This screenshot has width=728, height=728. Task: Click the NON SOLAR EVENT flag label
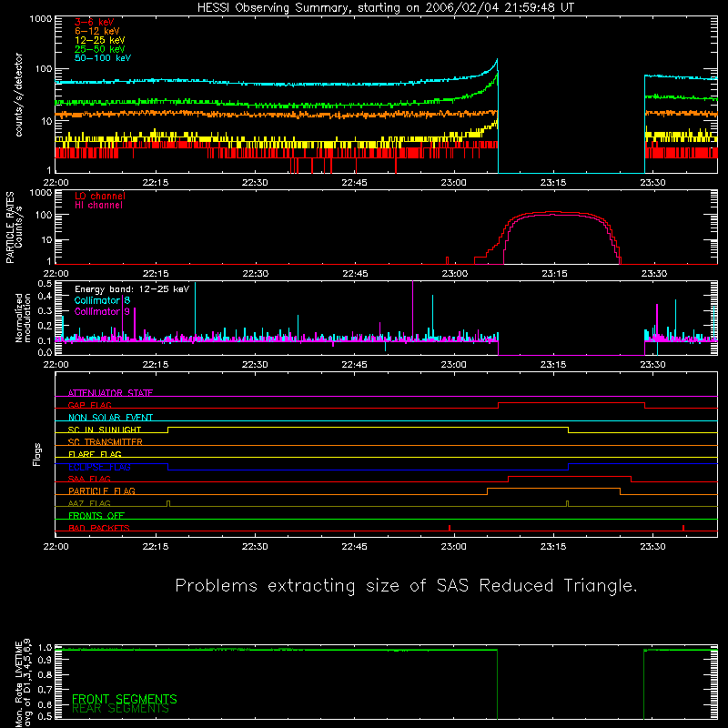110,418
